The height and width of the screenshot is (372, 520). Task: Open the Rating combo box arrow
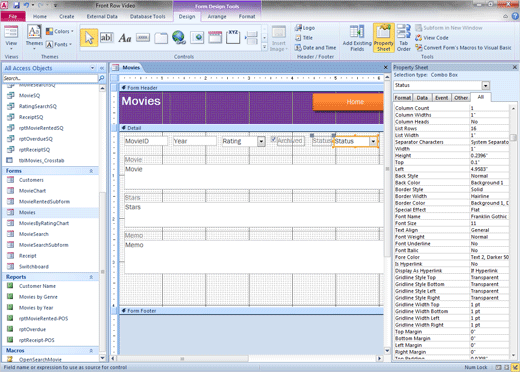coord(261,141)
